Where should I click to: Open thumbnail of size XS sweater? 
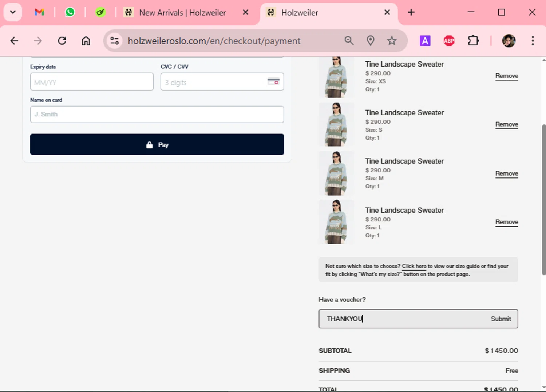[336, 77]
